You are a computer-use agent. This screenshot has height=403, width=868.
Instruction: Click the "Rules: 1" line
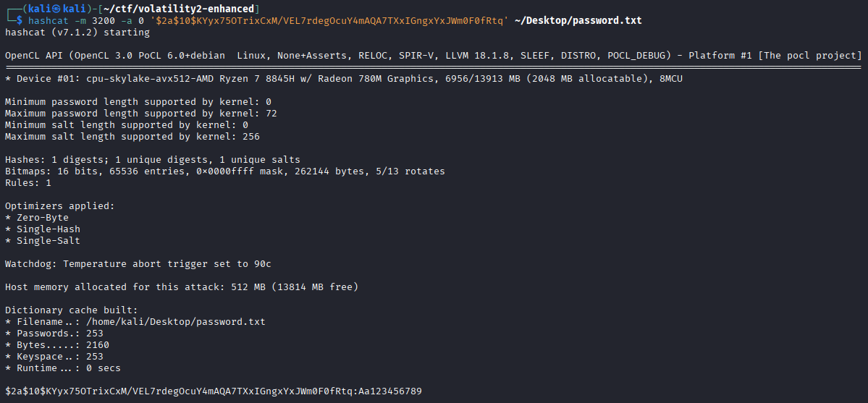pos(28,183)
